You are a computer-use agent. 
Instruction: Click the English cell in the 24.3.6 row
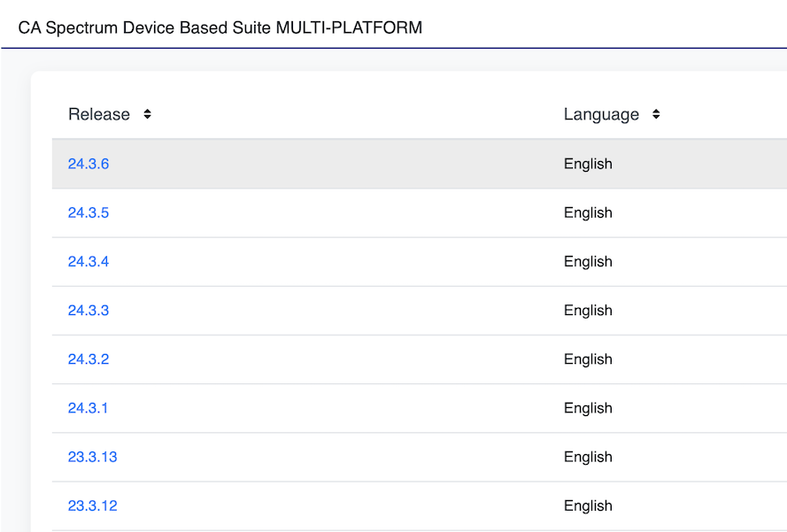point(588,164)
